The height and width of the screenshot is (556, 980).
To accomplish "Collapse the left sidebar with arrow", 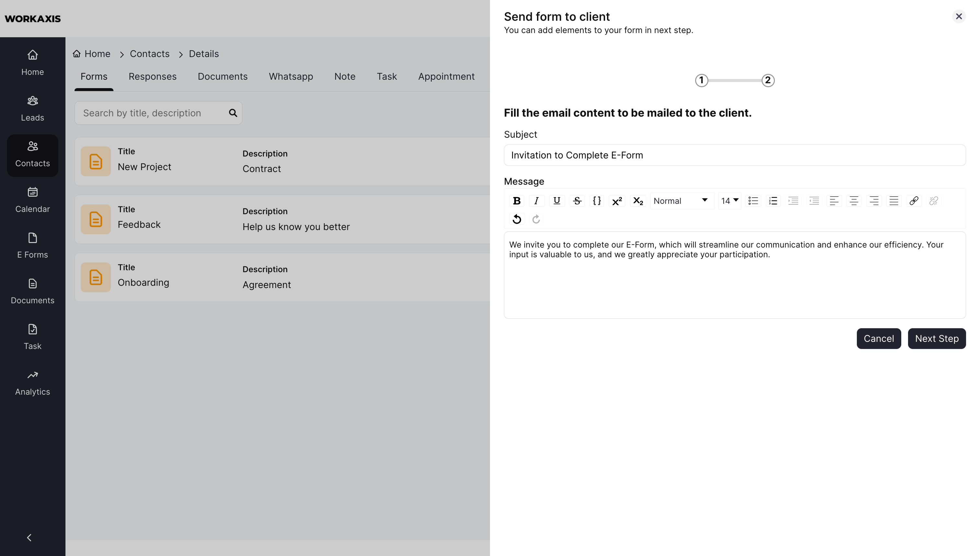I will tap(29, 538).
